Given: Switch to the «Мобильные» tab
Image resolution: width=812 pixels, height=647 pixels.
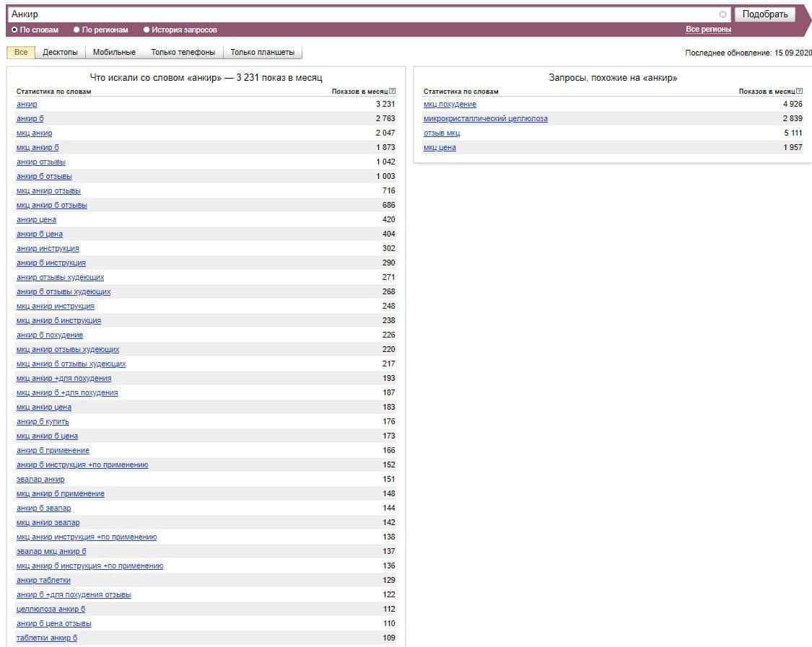Looking at the screenshot, I should point(114,53).
